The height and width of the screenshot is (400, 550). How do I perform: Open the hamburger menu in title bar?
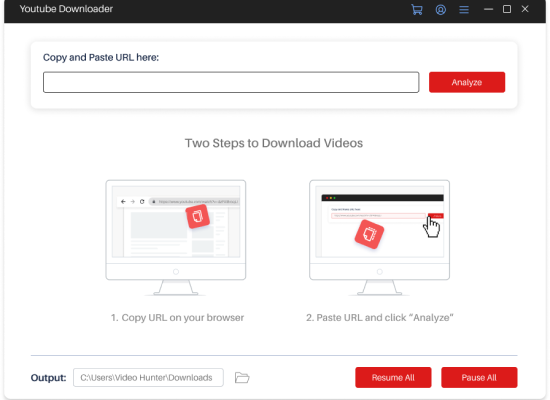[x=464, y=9]
